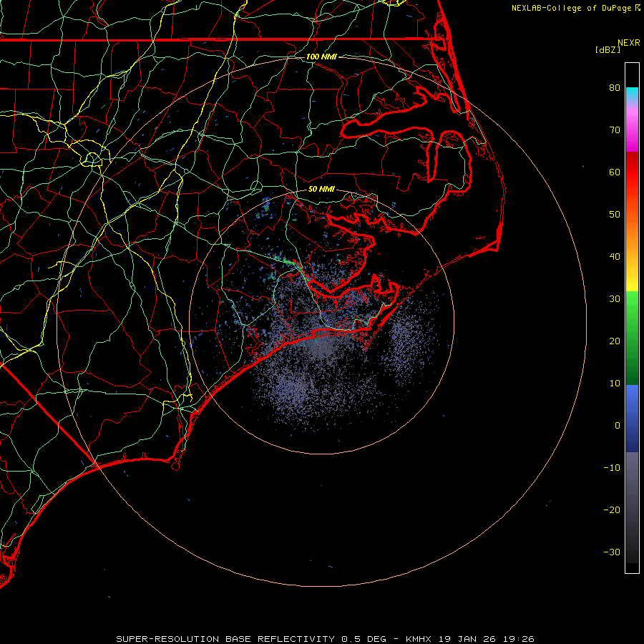Click the 60 dBZ value on the scale

click(615, 172)
